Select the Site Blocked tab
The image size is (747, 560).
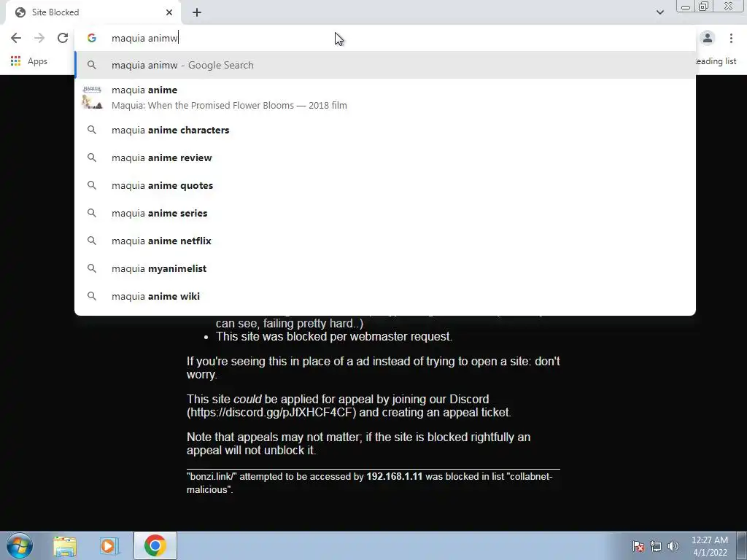pos(93,12)
